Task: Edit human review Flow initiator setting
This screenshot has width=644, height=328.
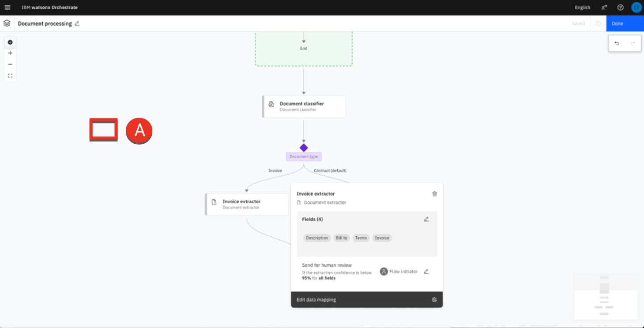Action: tap(426, 272)
